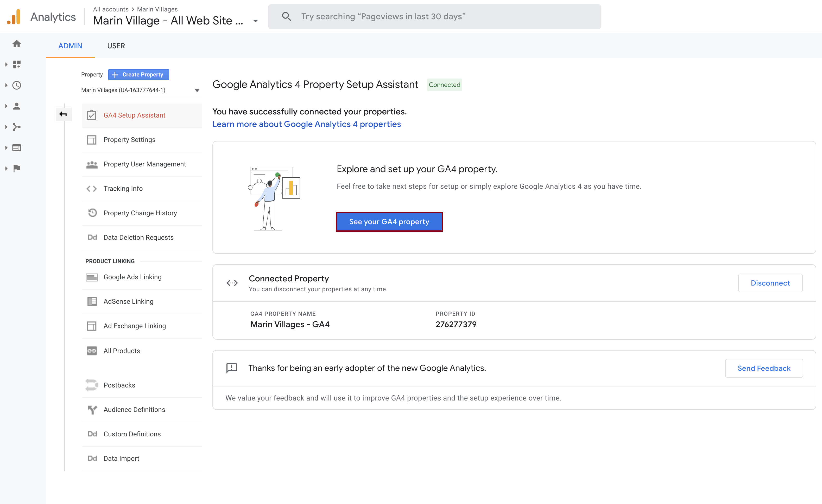Open Property Change History

point(142,213)
